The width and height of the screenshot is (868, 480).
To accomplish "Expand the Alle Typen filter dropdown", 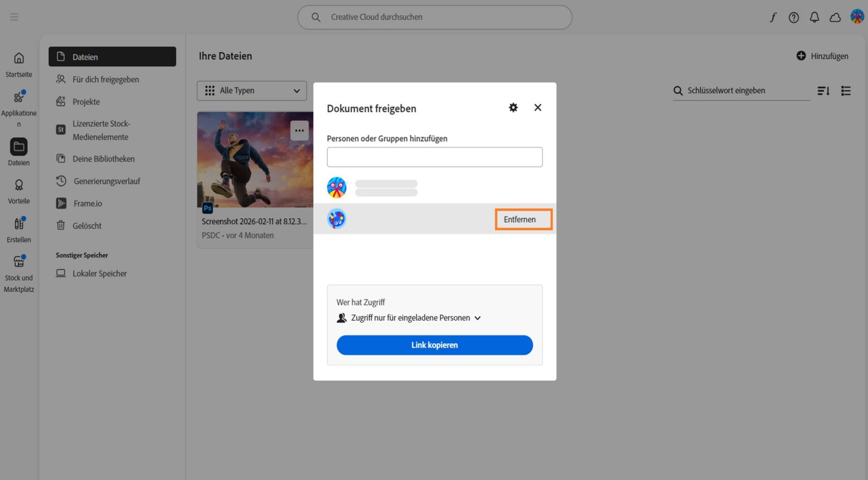I will [x=252, y=90].
